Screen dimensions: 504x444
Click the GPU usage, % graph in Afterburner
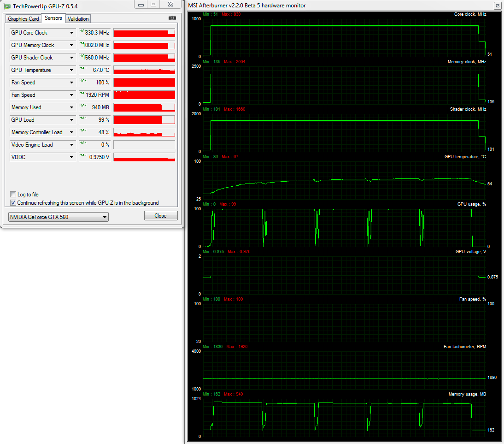pos(344,228)
